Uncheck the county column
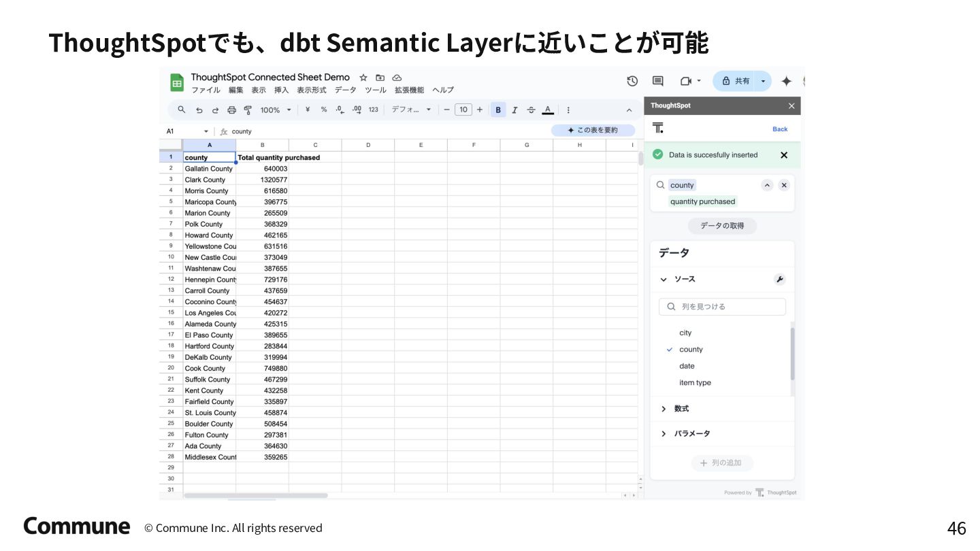This screenshot has height=551, width=980. [x=691, y=350]
